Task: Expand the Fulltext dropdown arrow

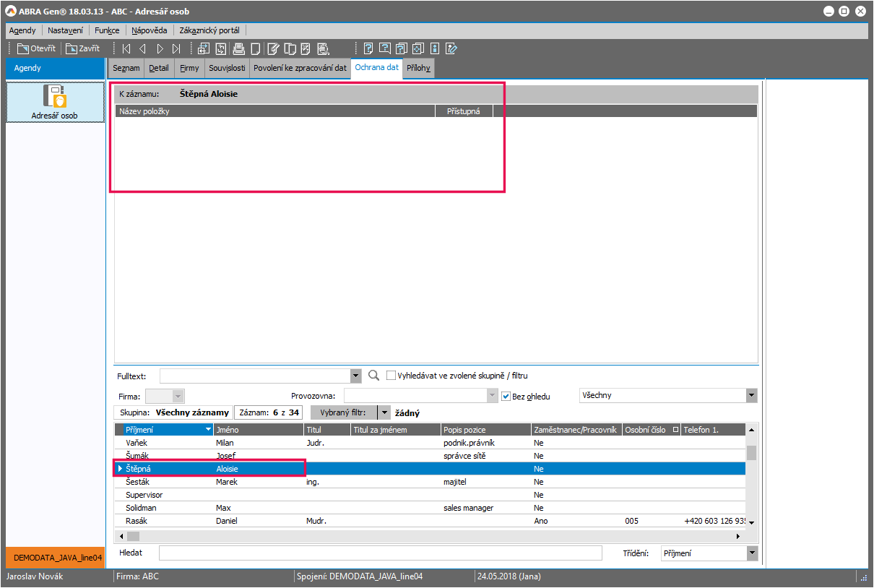Action: click(x=355, y=376)
